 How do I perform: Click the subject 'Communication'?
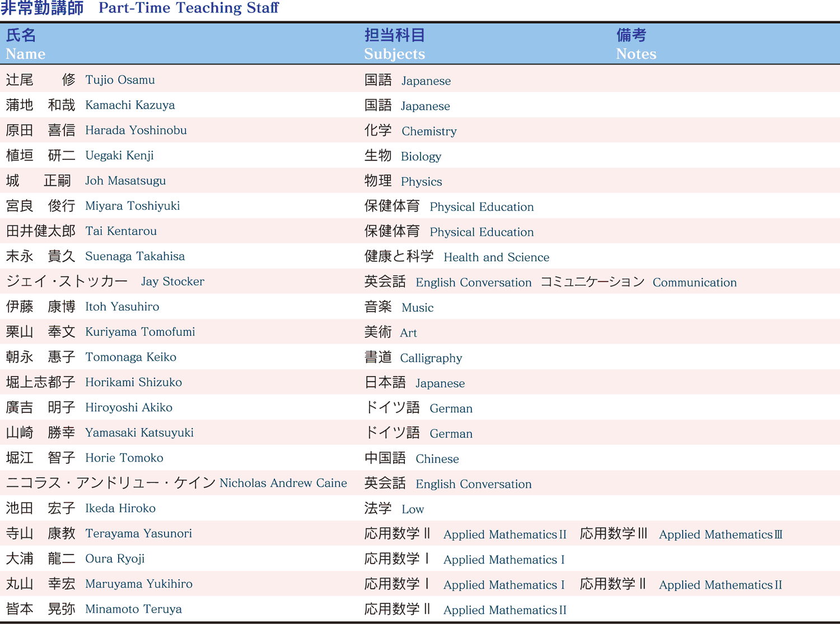tap(694, 282)
